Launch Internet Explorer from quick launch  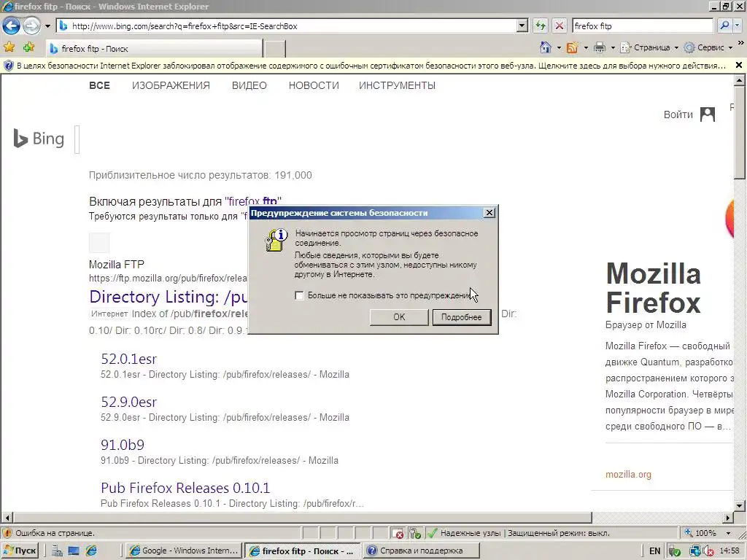point(91,551)
